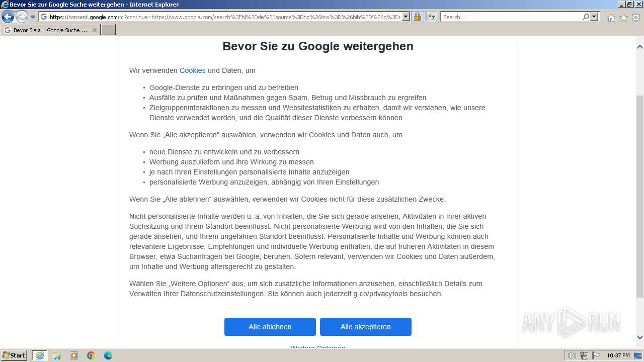Click the Internet Explorer title bar icon

pos(5,5)
